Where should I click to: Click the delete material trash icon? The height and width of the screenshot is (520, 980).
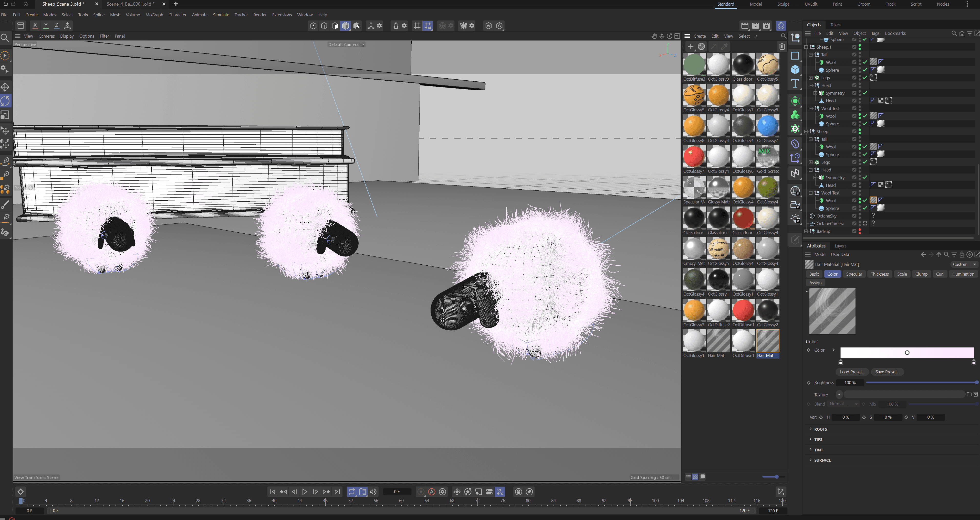point(782,46)
